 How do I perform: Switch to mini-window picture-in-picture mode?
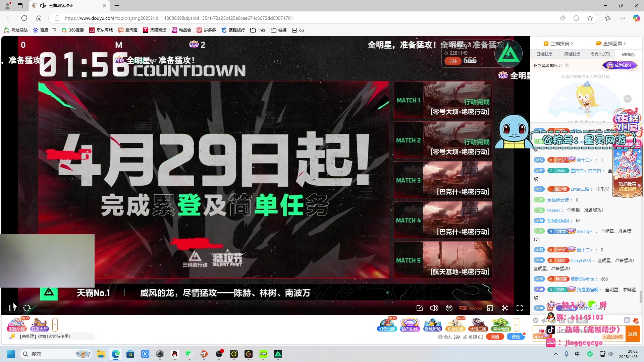click(x=490, y=308)
